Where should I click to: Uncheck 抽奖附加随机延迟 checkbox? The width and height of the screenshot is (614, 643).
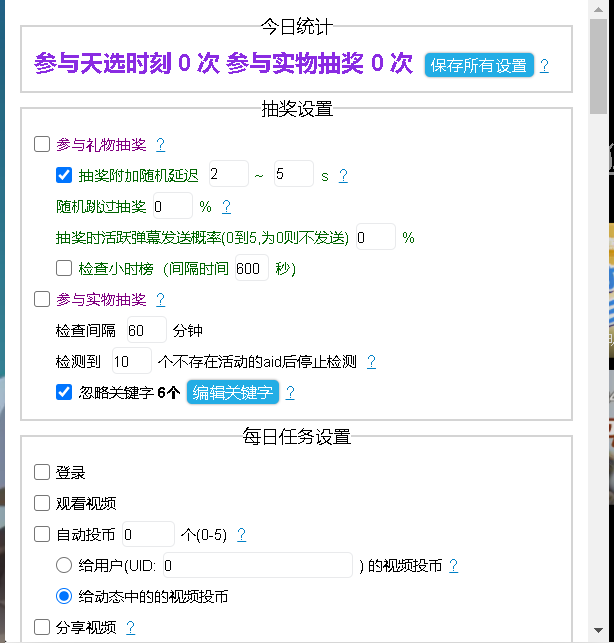pos(64,175)
